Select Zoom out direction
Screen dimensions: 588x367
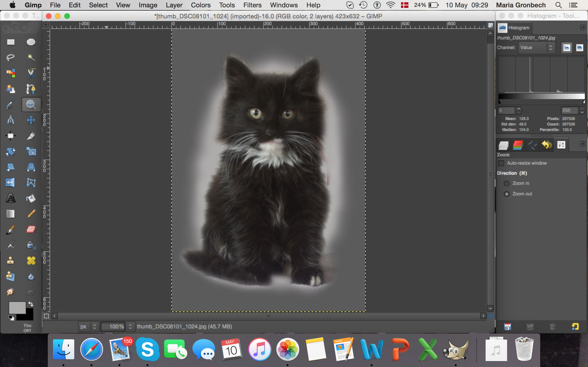coord(507,194)
